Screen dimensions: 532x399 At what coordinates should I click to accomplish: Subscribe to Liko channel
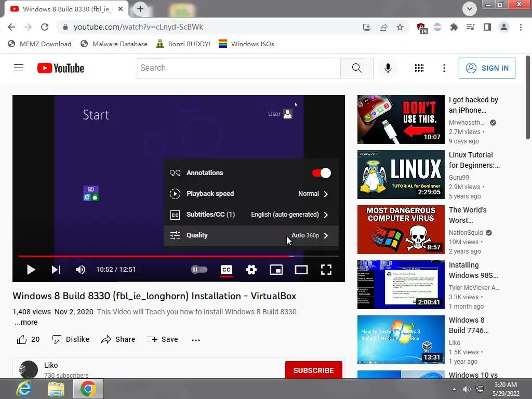click(x=313, y=370)
